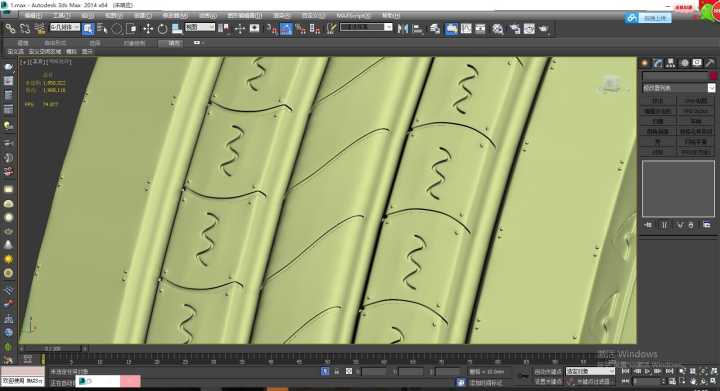Image resolution: width=720 pixels, height=391 pixels.
Task: Open the last menu bar item, Help
Action: (391, 16)
